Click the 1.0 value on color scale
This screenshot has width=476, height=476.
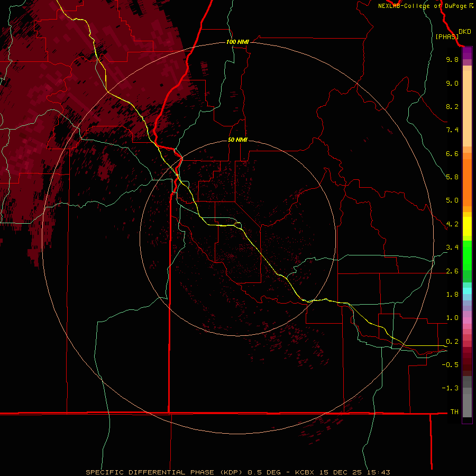click(452, 318)
